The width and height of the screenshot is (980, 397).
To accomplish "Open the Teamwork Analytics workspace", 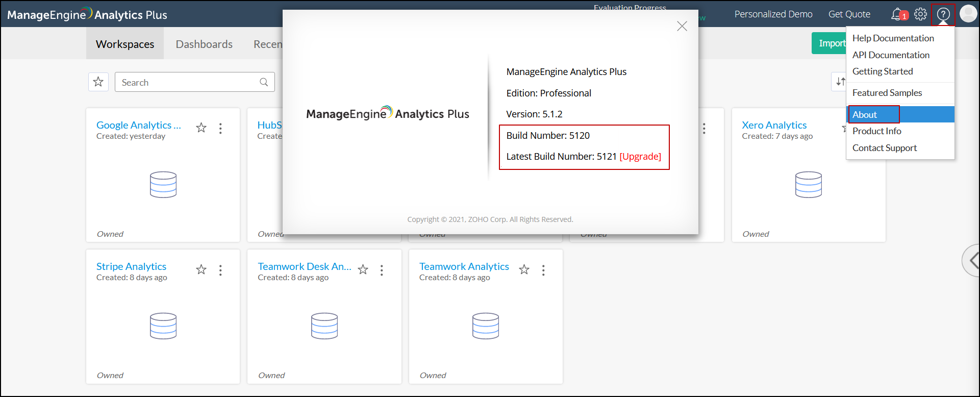I will (x=464, y=266).
